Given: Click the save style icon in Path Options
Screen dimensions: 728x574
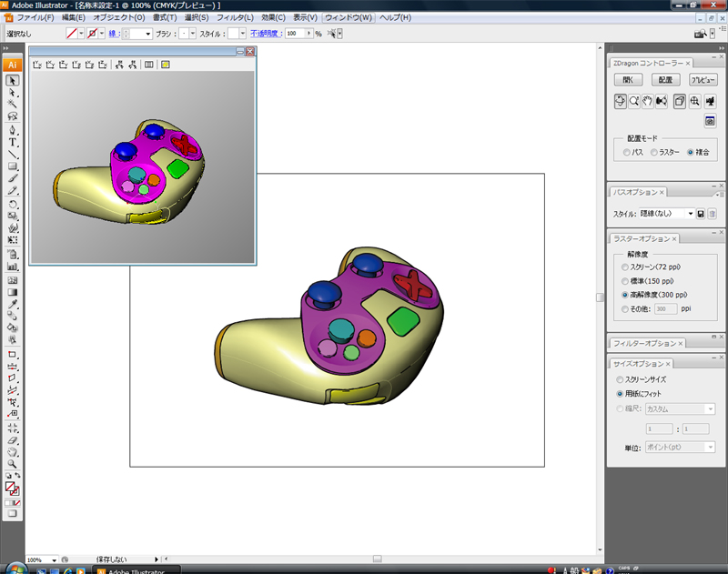Looking at the screenshot, I should 701,214.
